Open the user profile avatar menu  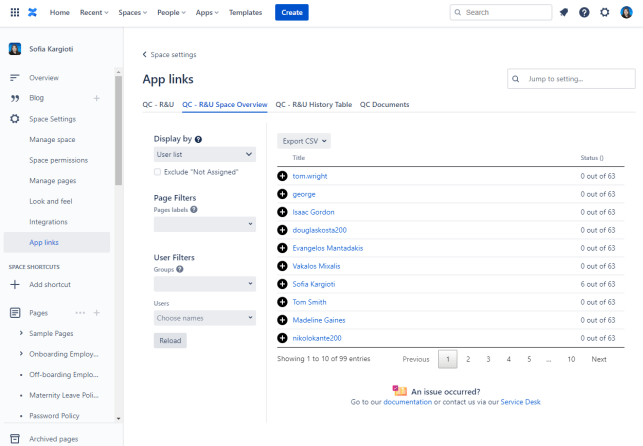(626, 12)
